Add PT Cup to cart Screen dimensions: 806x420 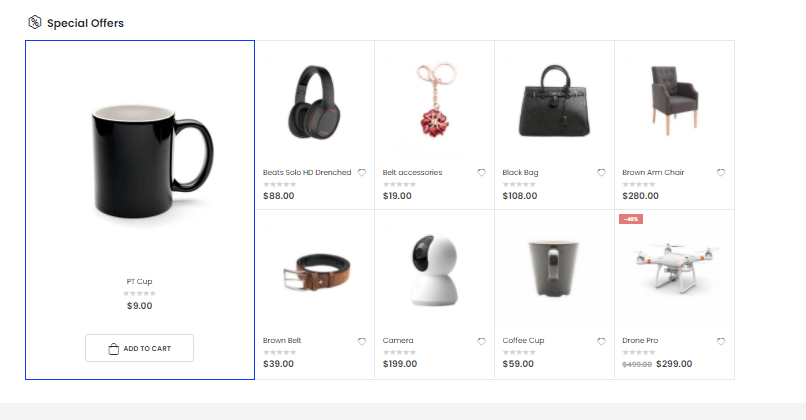point(139,348)
